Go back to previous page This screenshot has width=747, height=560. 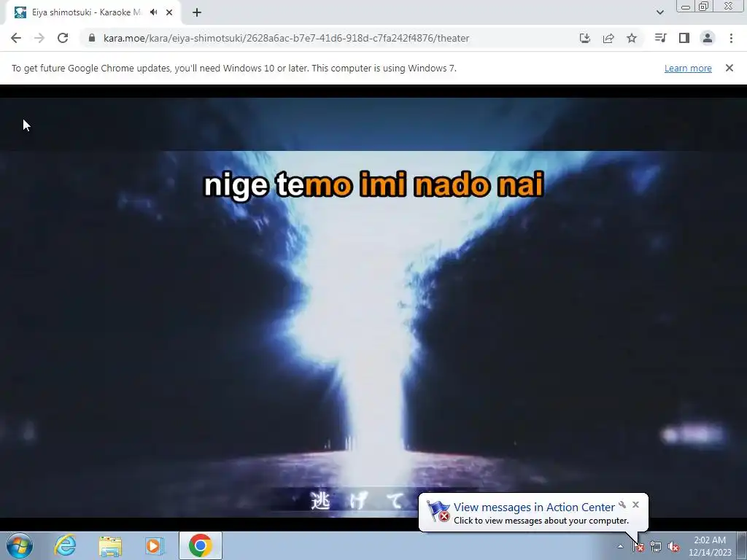16,38
